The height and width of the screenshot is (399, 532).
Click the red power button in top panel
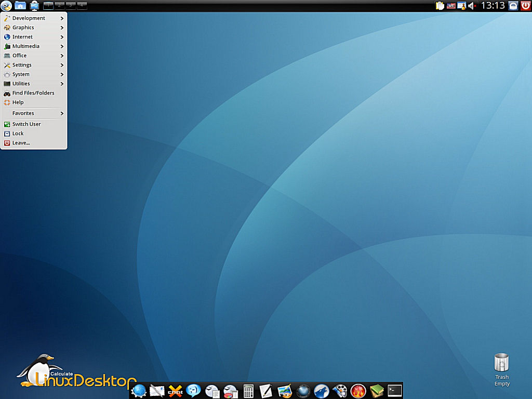525,6
